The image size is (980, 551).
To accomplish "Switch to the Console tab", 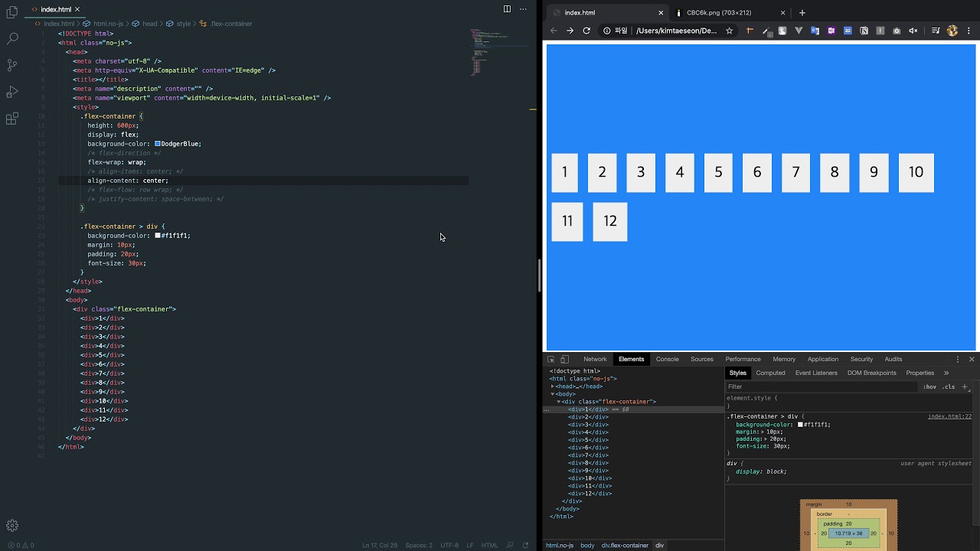I will click(667, 359).
